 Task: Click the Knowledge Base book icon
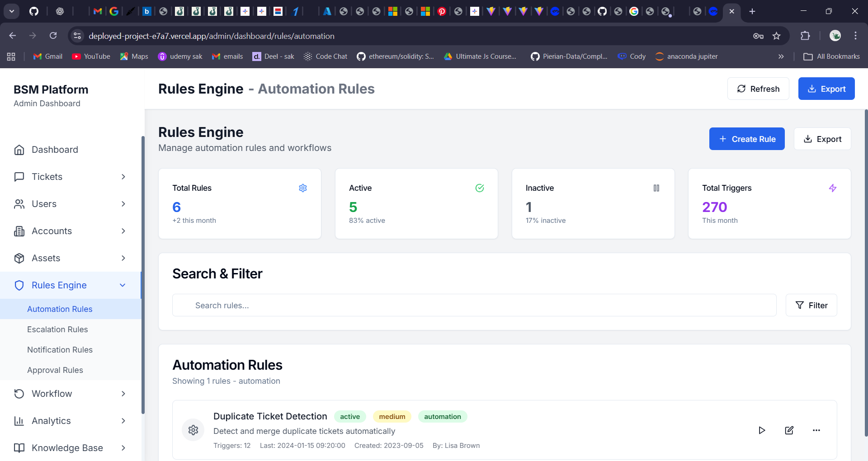click(19, 448)
